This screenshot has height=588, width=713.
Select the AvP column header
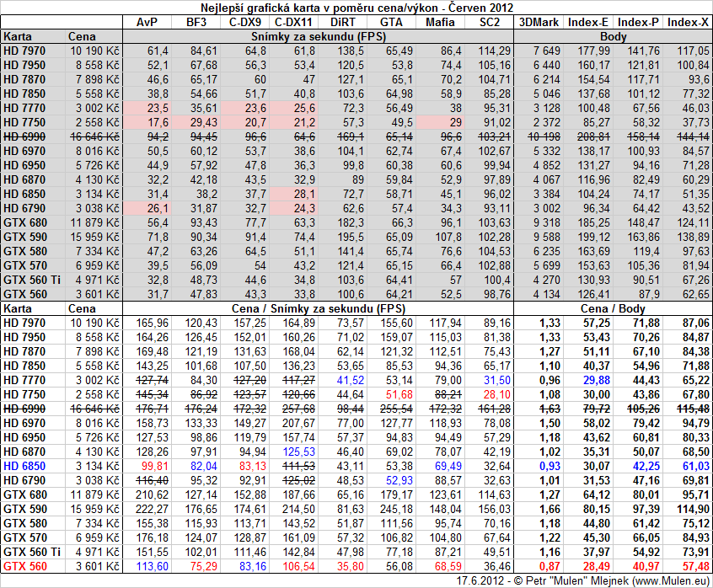pyautogui.click(x=147, y=22)
